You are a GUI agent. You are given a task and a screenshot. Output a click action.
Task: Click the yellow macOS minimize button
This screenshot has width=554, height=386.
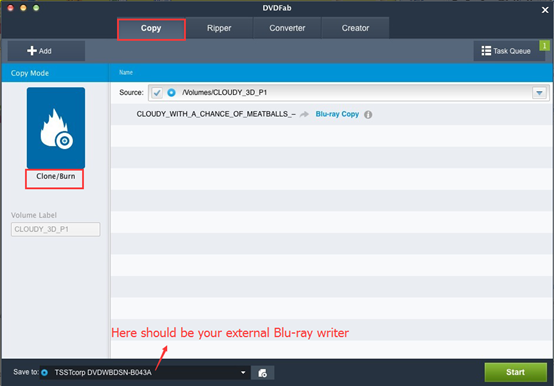(x=23, y=8)
